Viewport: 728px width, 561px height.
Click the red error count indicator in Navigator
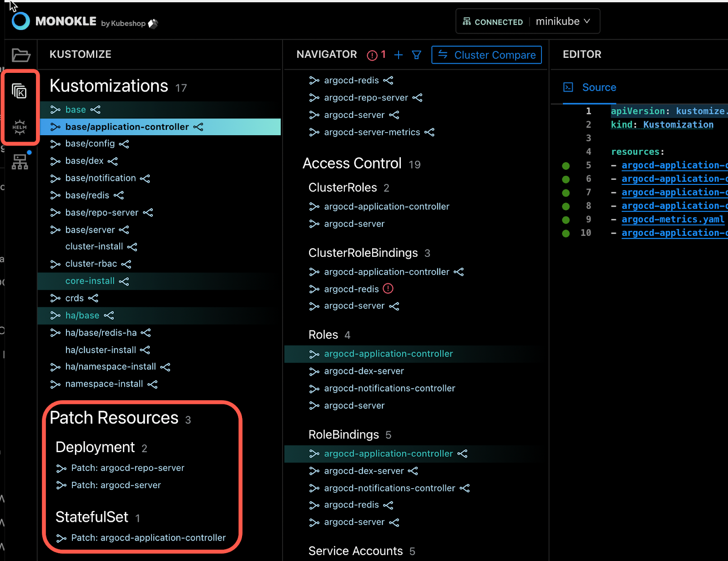[376, 55]
